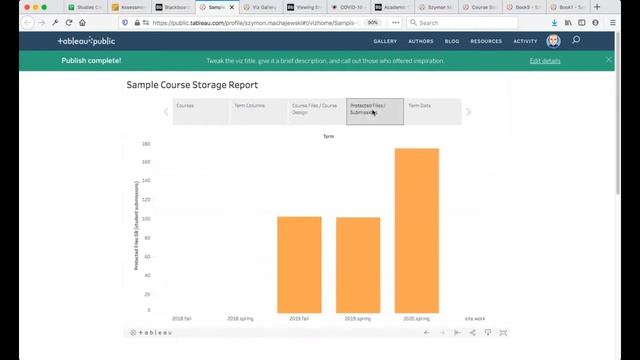Click the viz toolbar Redo arrow
Viewport: 640px width, 360px height.
pyautogui.click(x=442, y=333)
